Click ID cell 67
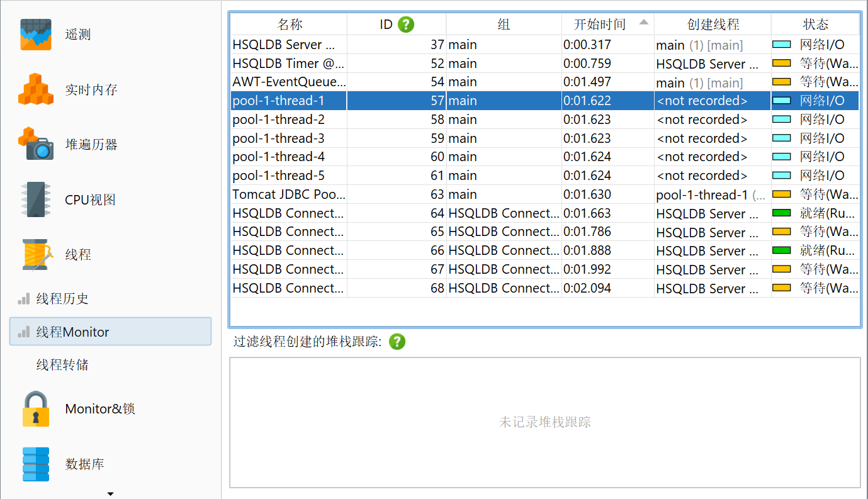 pyautogui.click(x=397, y=269)
